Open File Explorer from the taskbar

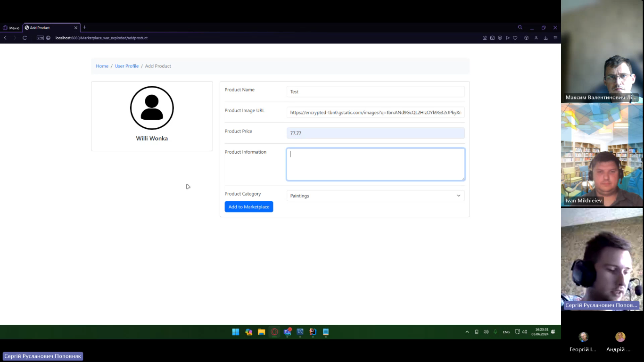click(x=261, y=332)
